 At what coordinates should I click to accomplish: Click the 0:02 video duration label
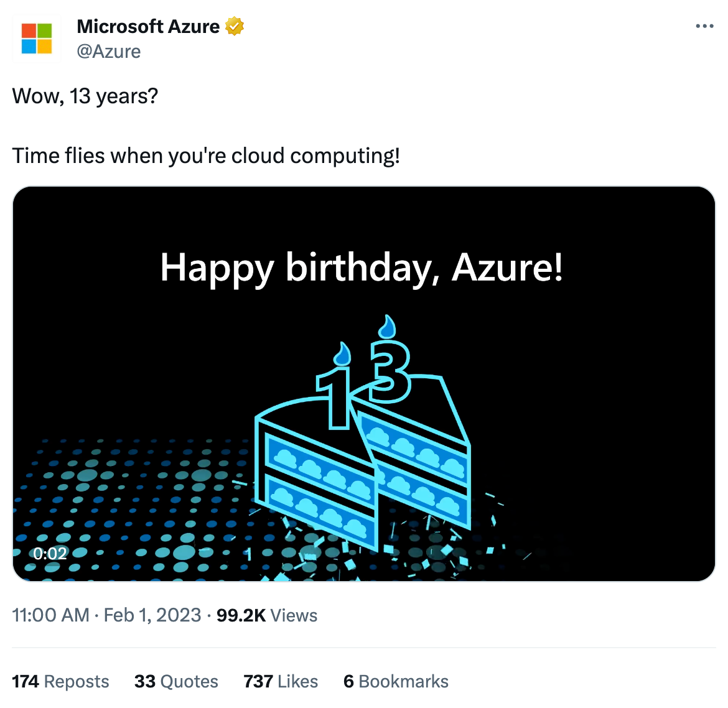(50, 554)
